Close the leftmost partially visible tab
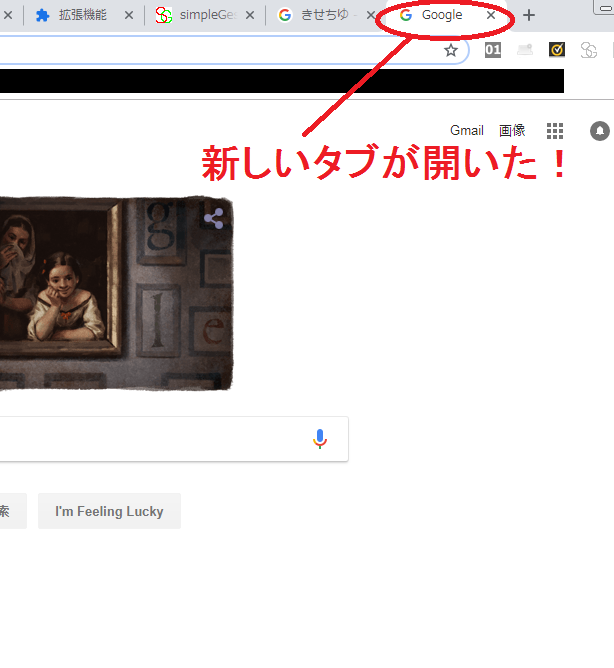 8,16
